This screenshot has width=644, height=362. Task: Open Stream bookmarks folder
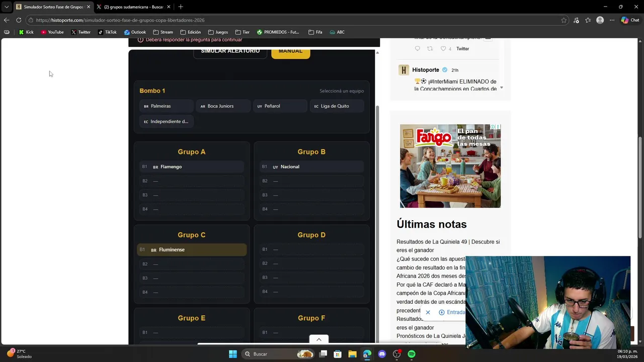[x=163, y=32]
